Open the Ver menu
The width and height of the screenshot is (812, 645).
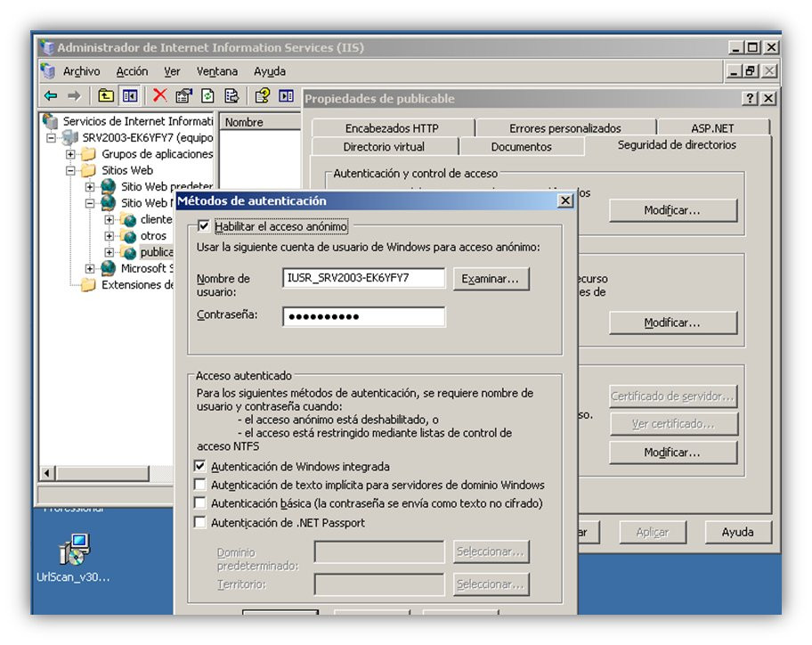coord(172,71)
